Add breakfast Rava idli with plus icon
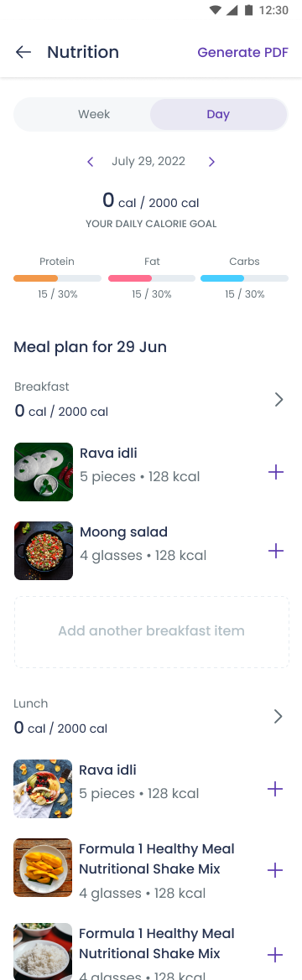The height and width of the screenshot is (980, 302). coord(276,472)
